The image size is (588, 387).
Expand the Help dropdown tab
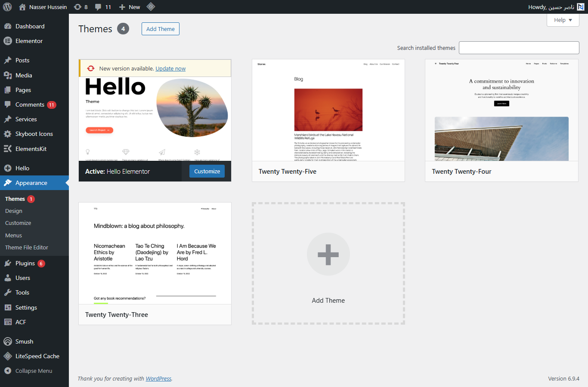563,20
